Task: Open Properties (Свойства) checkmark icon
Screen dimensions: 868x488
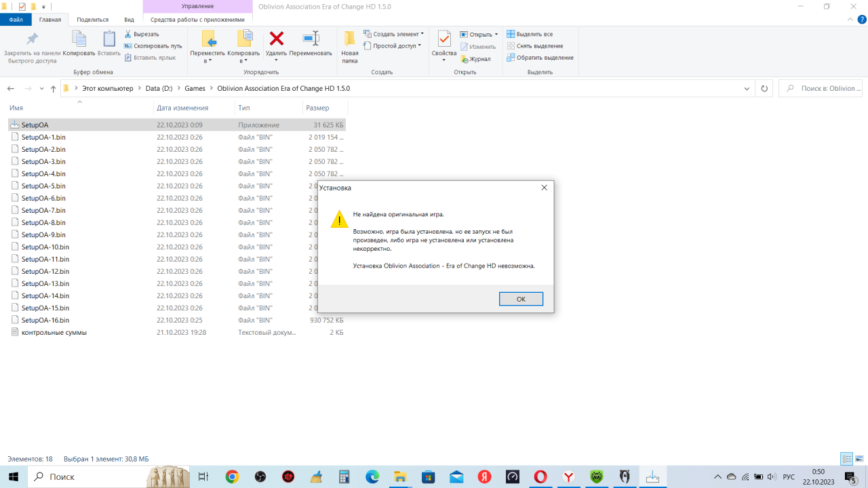Action: (x=444, y=39)
